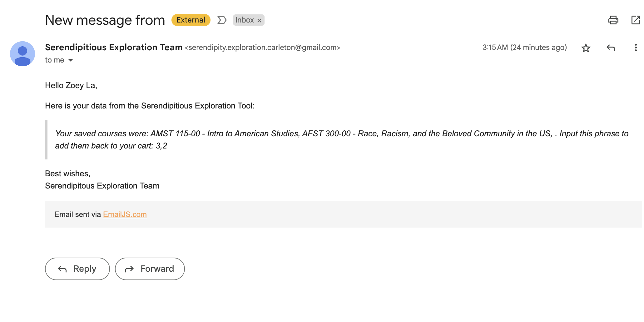Click the quoted 'Your saved courses were' text
The width and height of the screenshot is (644, 322).
click(342, 140)
